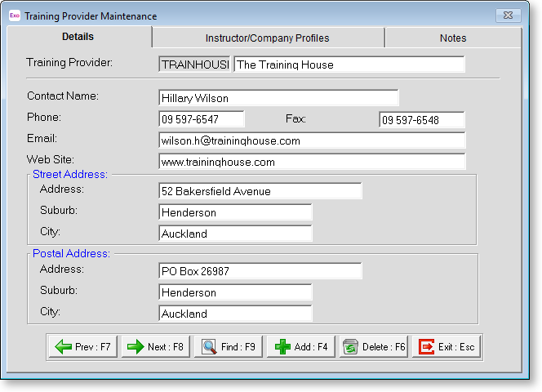The image size is (542, 392).
Task: Edit the Email address field
Action: (x=312, y=140)
